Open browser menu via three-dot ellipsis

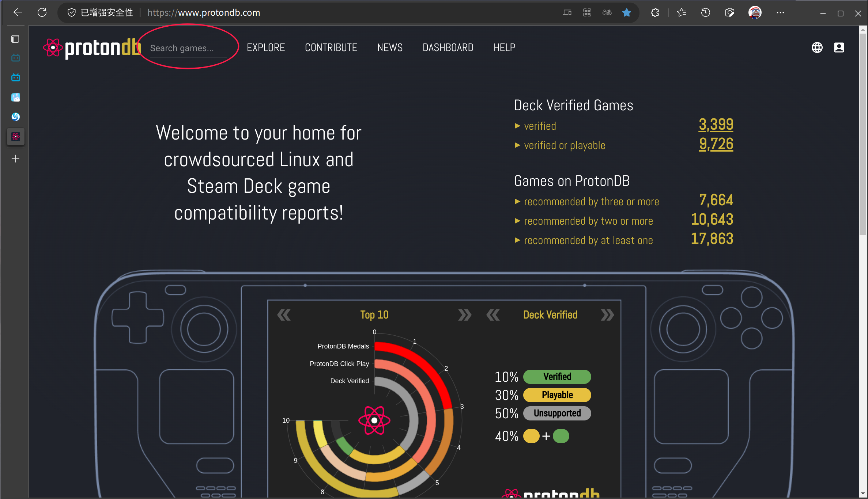(x=781, y=12)
